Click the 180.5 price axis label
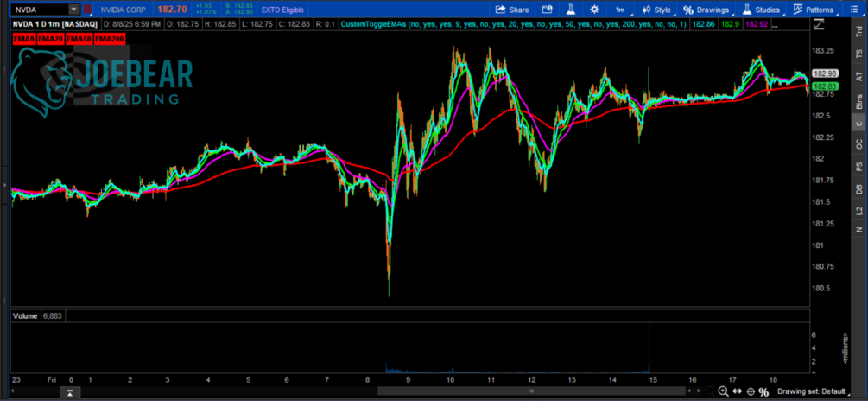Image resolution: width=868 pixels, height=401 pixels. point(820,288)
